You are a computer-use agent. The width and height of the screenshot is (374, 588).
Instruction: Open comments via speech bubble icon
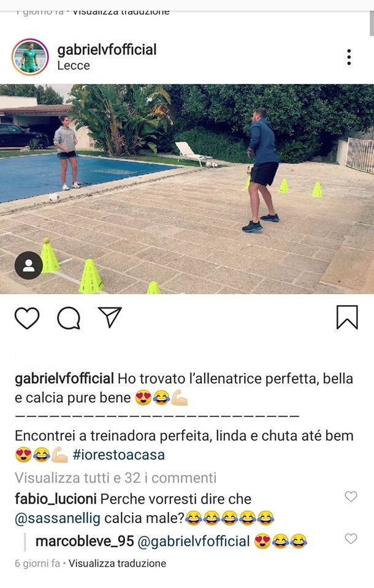(69, 318)
